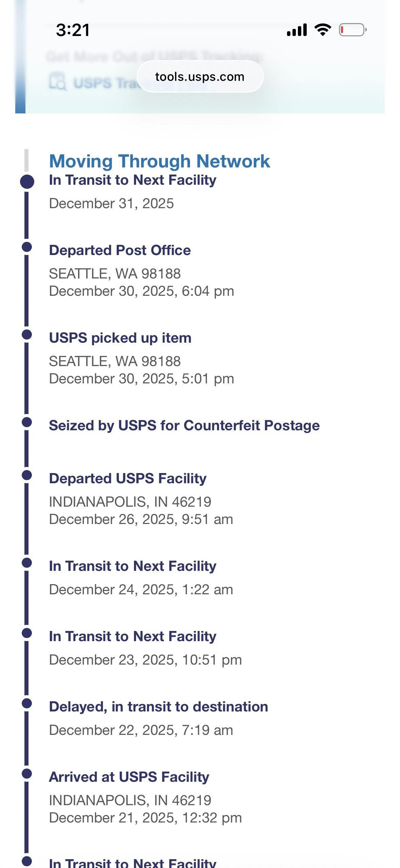
Task: Tap the Wi-Fi status icon
Action: tap(323, 30)
